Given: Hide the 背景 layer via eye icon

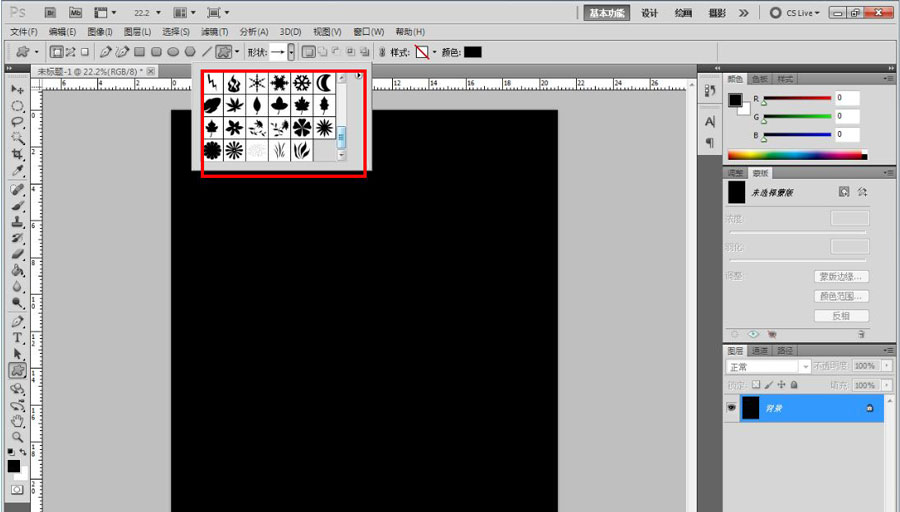Looking at the screenshot, I should [x=733, y=408].
